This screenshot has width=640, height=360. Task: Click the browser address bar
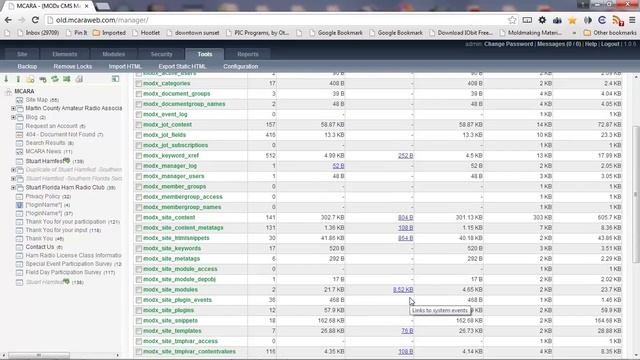[x=278, y=20]
